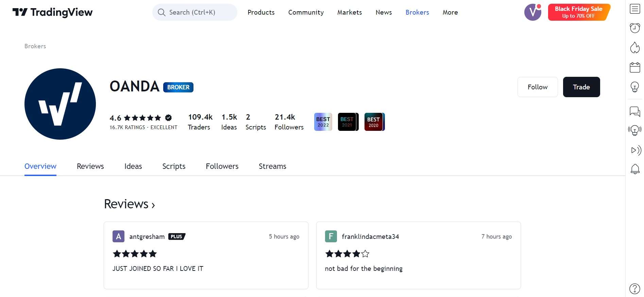Click the '5 hours ago' timestamp
This screenshot has width=644, height=297.
point(284,237)
